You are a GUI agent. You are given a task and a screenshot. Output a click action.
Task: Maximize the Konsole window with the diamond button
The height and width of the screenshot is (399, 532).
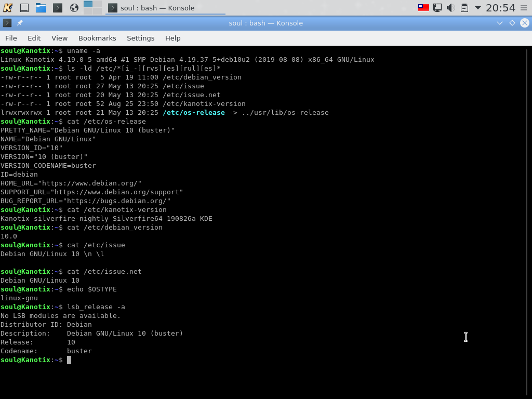[x=512, y=23]
